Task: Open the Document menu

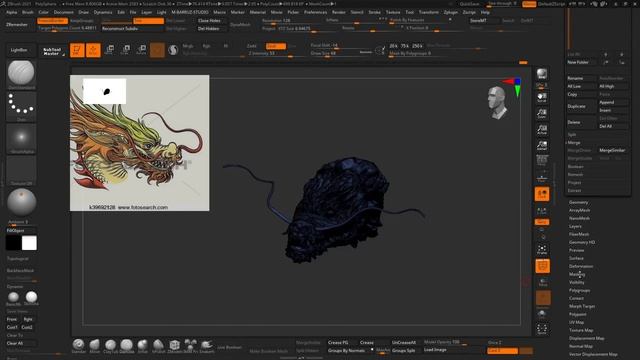Action: click(x=64, y=12)
